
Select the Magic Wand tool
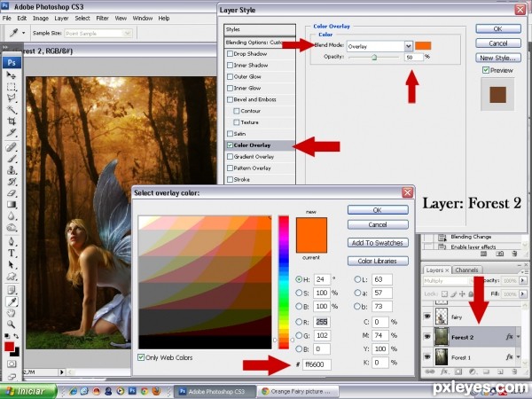[x=12, y=110]
